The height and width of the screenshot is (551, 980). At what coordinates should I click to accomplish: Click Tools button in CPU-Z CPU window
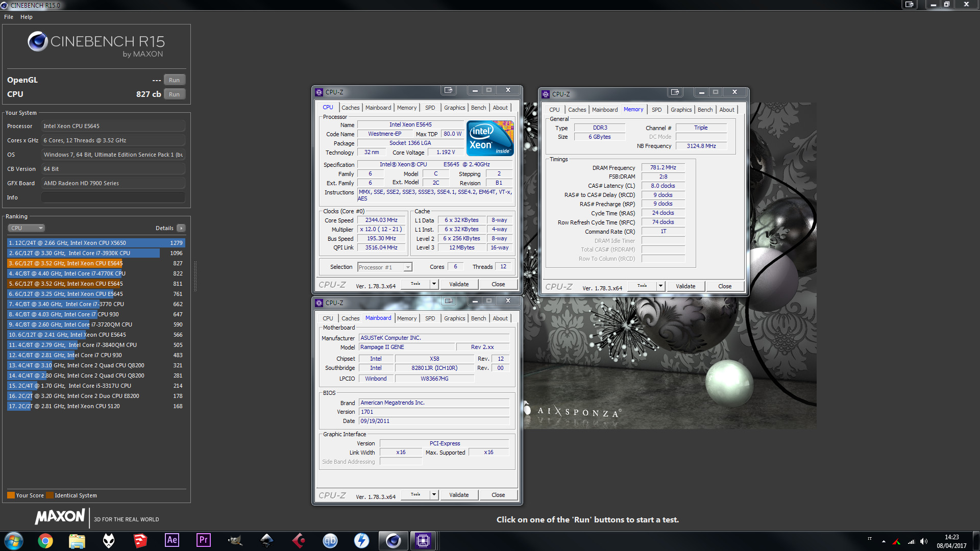click(415, 284)
